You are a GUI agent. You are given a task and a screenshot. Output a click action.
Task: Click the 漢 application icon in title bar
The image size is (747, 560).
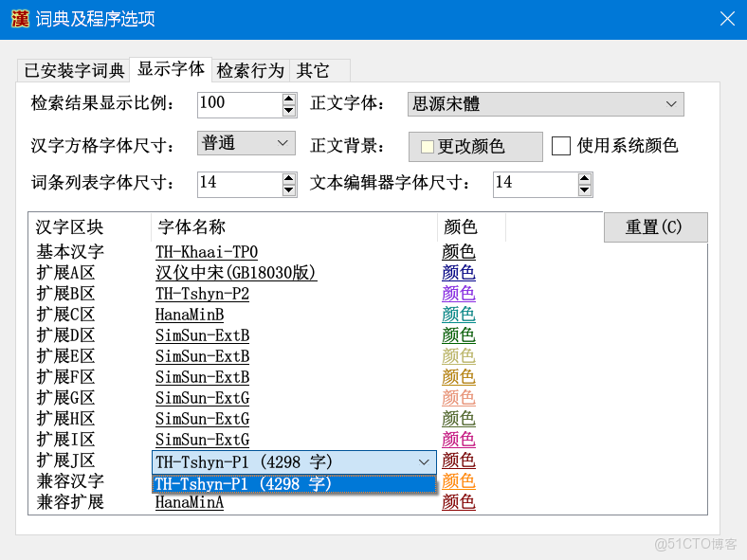20,19
